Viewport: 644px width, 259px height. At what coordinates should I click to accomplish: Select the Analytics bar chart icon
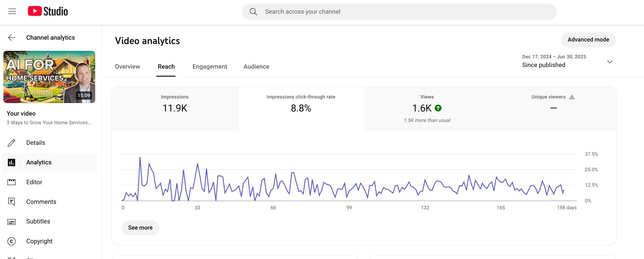(x=11, y=162)
